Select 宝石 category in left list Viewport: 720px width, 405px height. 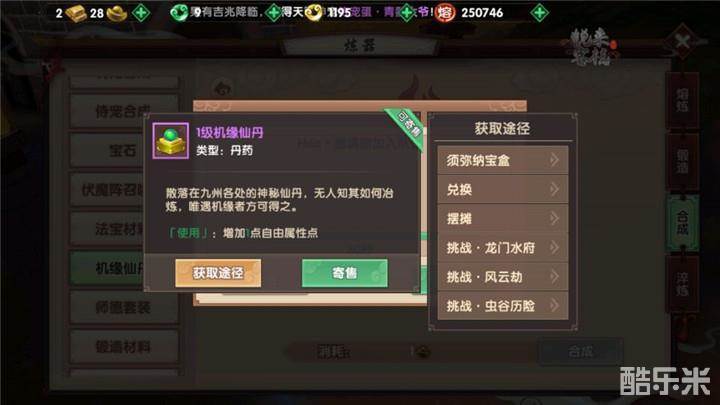click(123, 150)
